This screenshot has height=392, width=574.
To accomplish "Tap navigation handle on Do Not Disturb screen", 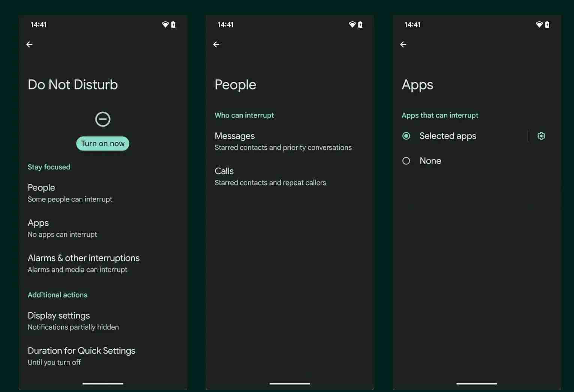I will click(103, 383).
